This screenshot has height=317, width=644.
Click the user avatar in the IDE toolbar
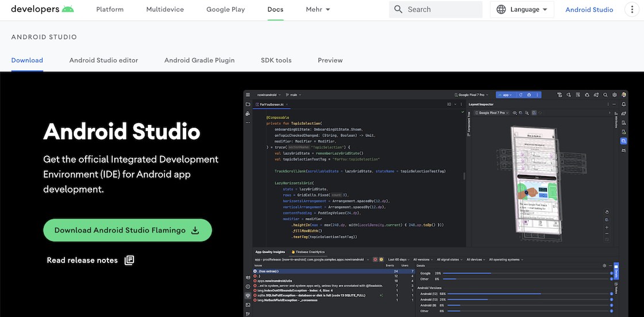pos(624,94)
